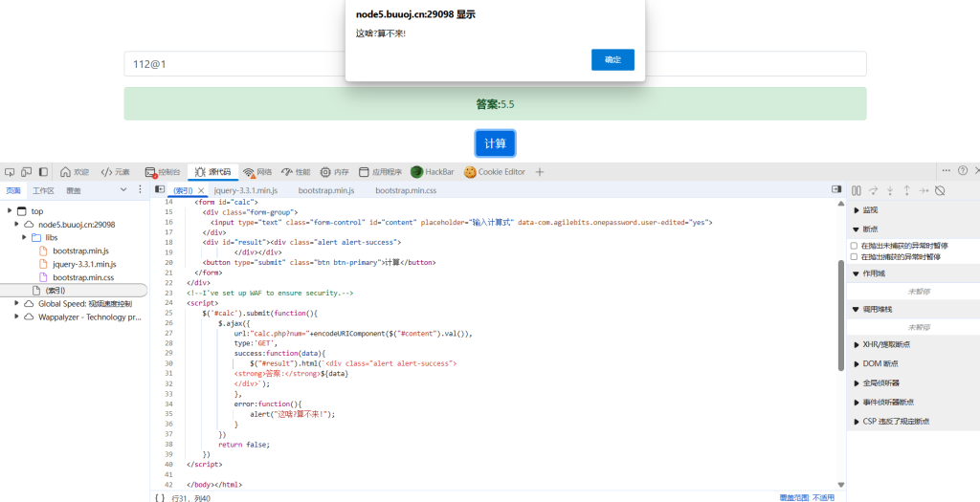This screenshot has width=980, height=502.
Task: Click the calculation input containing 112@1
Action: coord(495,64)
